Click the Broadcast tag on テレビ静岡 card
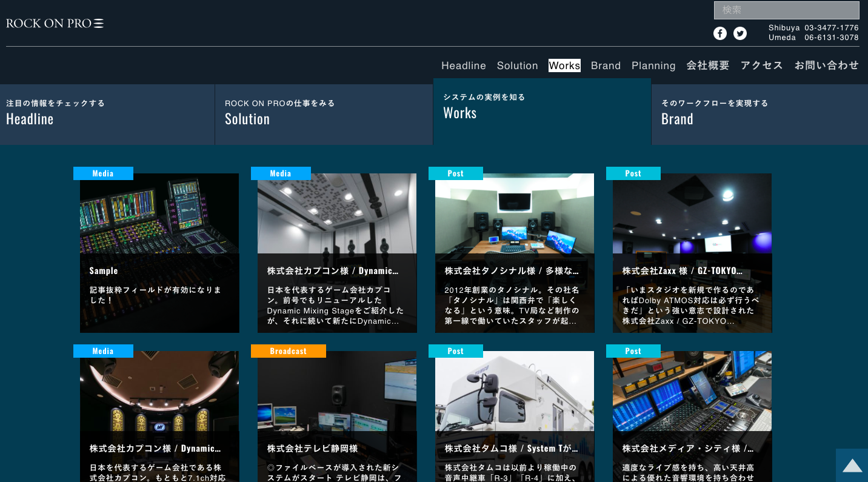Image resolution: width=868 pixels, height=482 pixels. pos(289,351)
